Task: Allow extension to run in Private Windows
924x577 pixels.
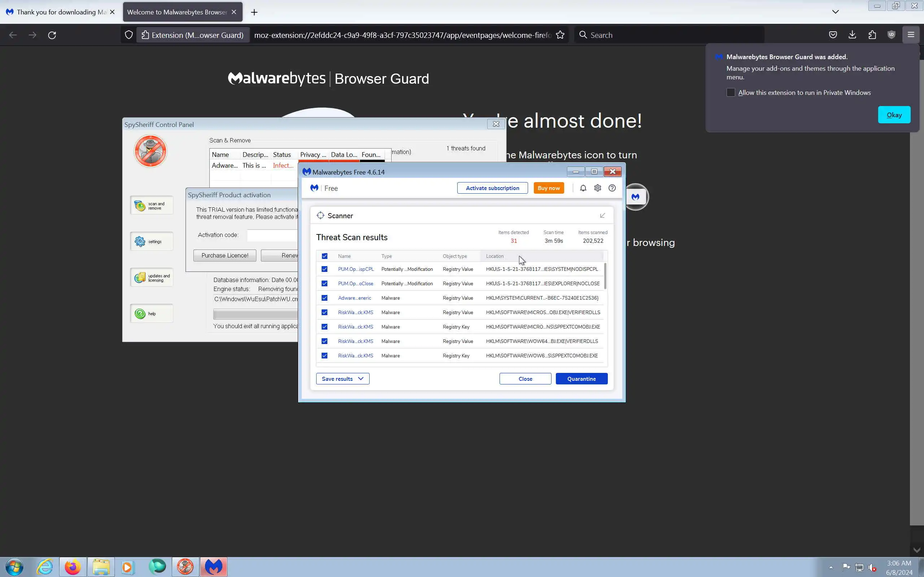Action: point(731,93)
